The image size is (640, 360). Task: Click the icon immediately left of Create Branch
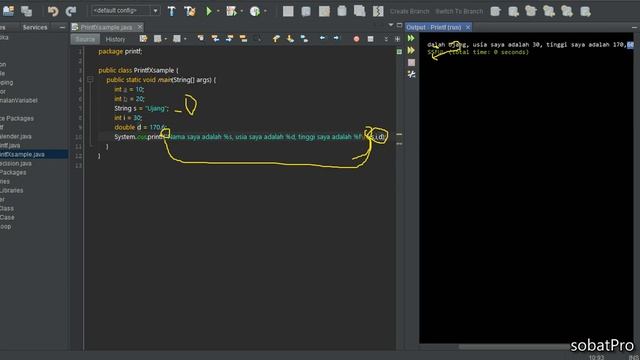(378, 11)
